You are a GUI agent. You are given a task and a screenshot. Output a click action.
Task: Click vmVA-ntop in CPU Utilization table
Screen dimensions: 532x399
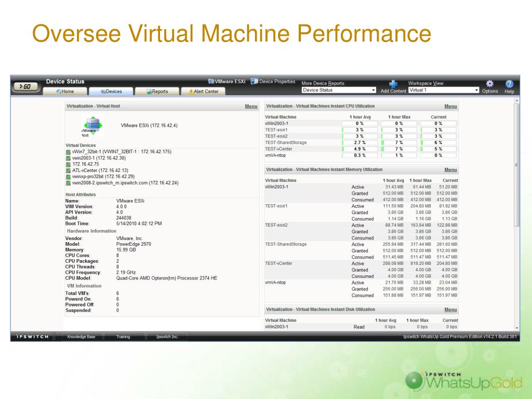click(275, 155)
